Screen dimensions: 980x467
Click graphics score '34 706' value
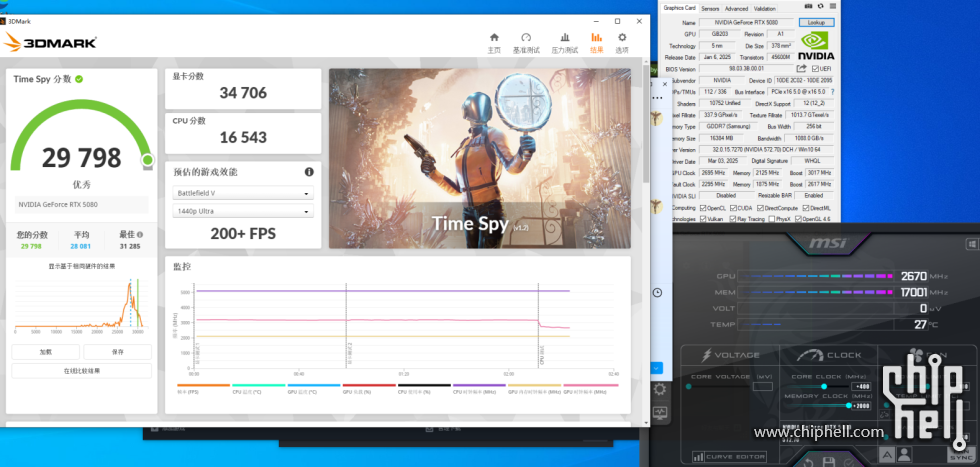(243, 93)
